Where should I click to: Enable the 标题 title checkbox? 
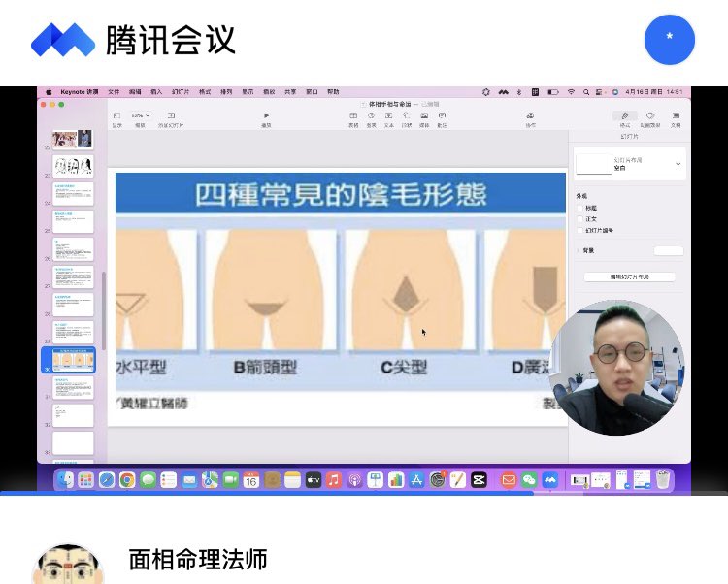tap(579, 208)
